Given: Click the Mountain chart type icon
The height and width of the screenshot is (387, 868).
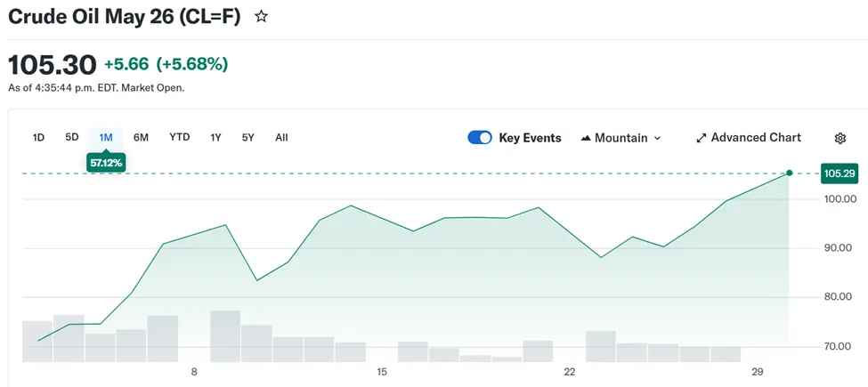Looking at the screenshot, I should point(586,138).
